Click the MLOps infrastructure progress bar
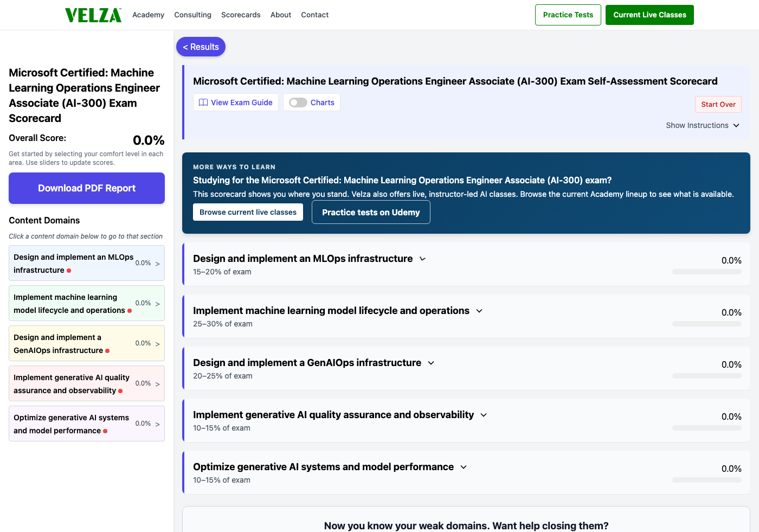 click(x=707, y=272)
